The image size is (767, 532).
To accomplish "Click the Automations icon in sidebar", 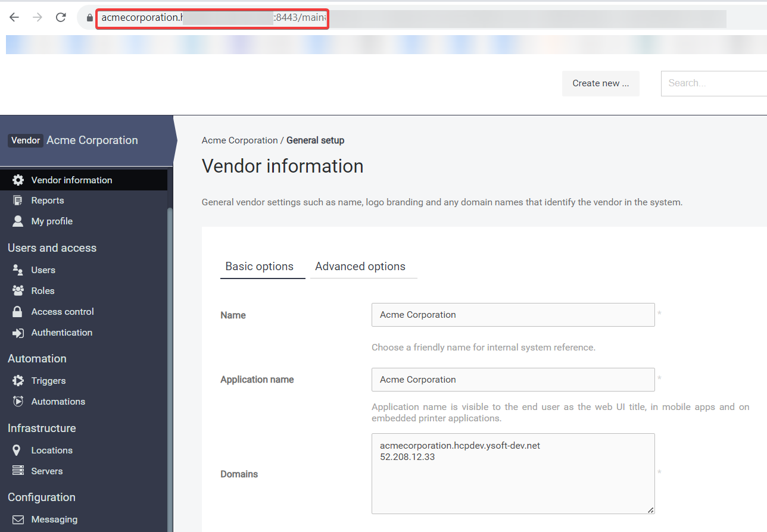I will (x=18, y=402).
